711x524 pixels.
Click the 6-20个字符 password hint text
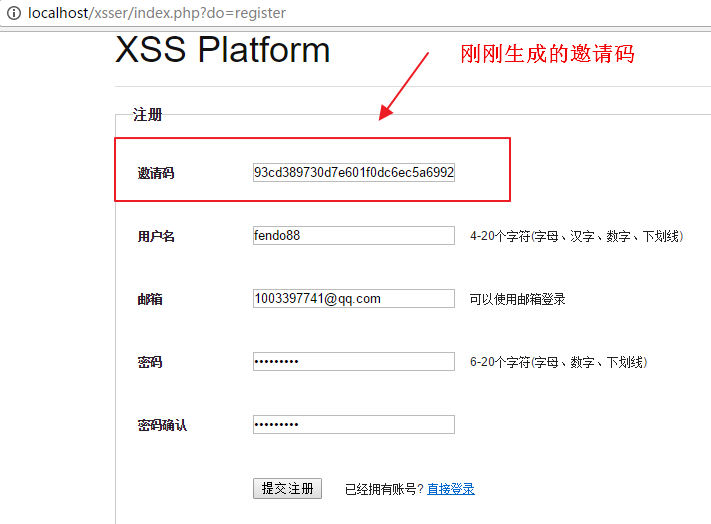(558, 362)
